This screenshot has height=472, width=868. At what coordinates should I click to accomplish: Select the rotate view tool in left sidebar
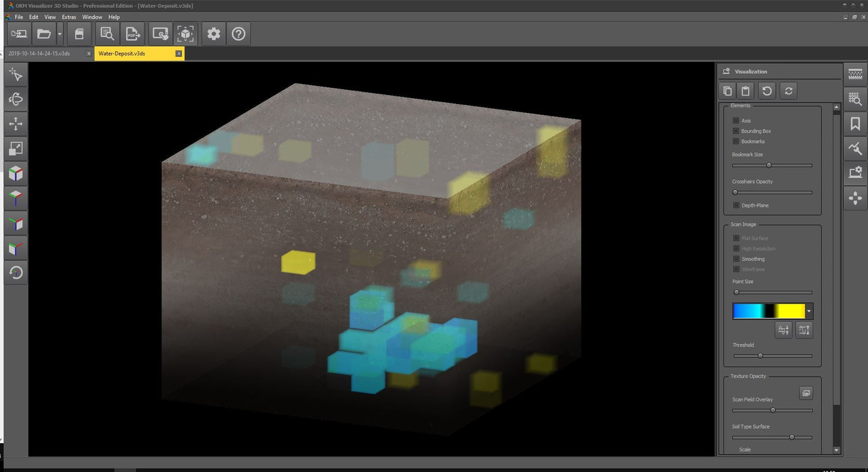tap(16, 99)
